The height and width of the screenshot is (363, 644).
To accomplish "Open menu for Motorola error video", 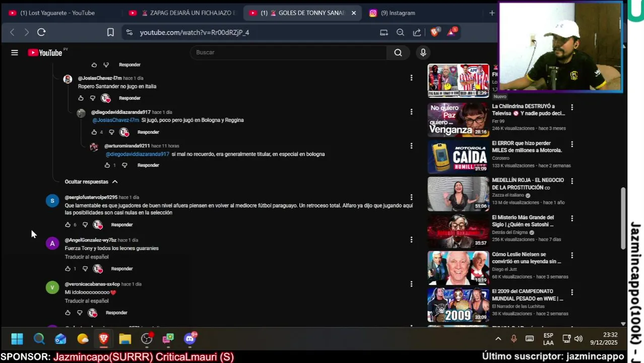I will [571, 144].
